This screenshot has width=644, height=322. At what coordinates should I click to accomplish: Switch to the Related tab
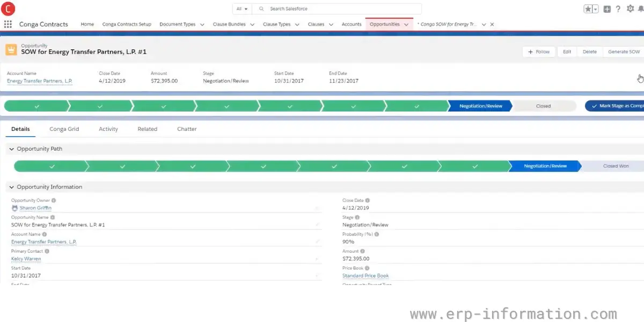point(147,129)
